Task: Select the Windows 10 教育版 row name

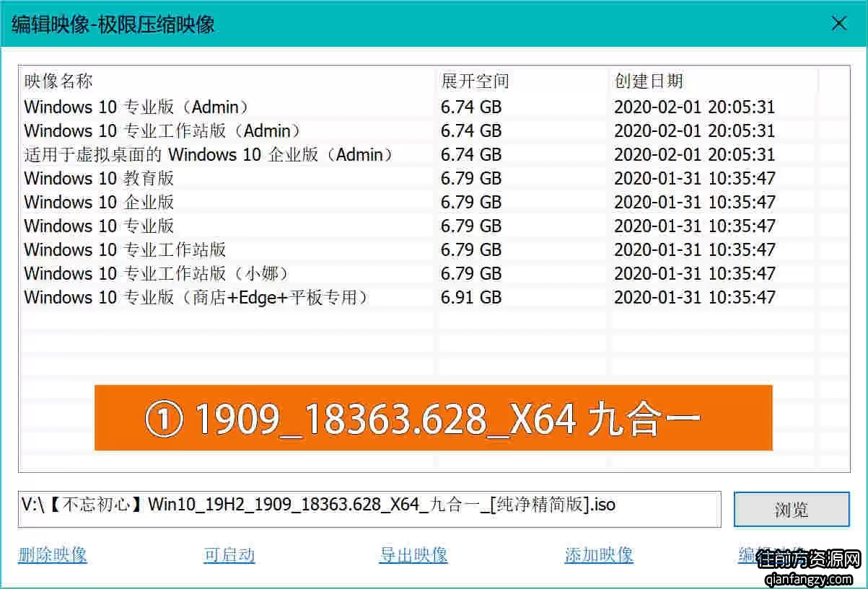Action: (99, 178)
